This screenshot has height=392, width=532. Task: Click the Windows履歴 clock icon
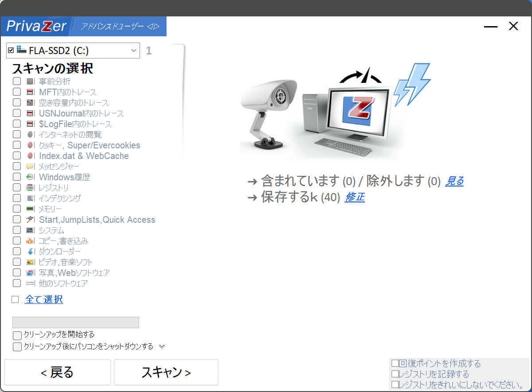(x=30, y=177)
